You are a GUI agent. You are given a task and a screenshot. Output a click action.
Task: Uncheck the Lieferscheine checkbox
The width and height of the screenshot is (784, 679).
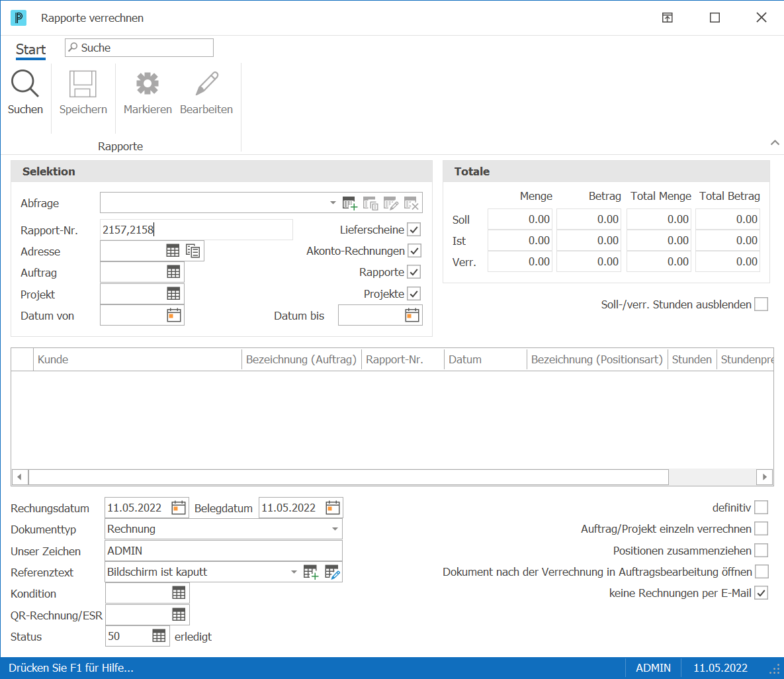coord(414,230)
